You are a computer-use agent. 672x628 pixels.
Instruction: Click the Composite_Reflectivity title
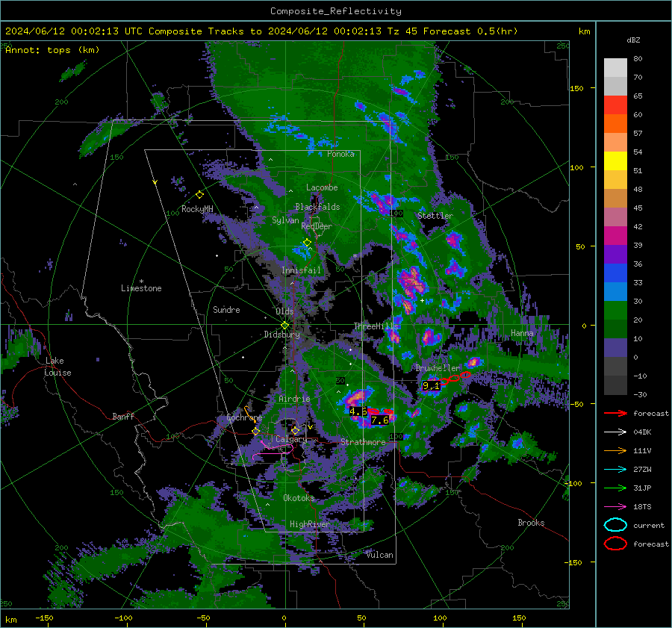click(x=336, y=11)
